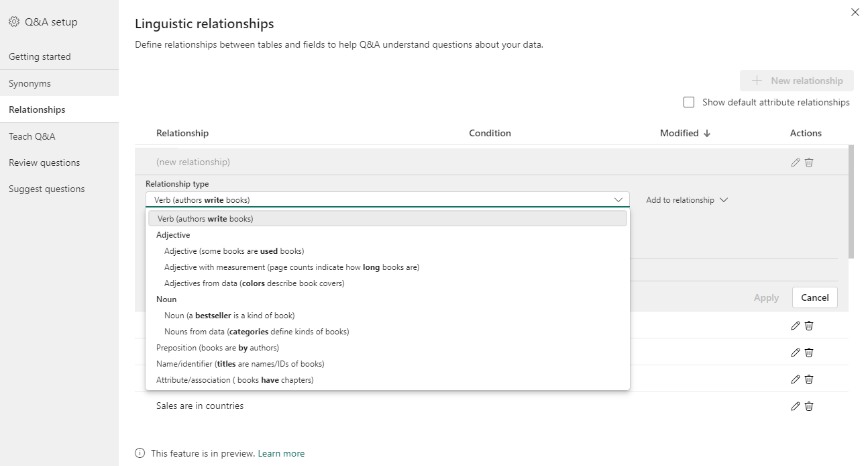The width and height of the screenshot is (868, 466).
Task: Open the Relationship type dropdown chevron
Action: pyautogui.click(x=618, y=199)
